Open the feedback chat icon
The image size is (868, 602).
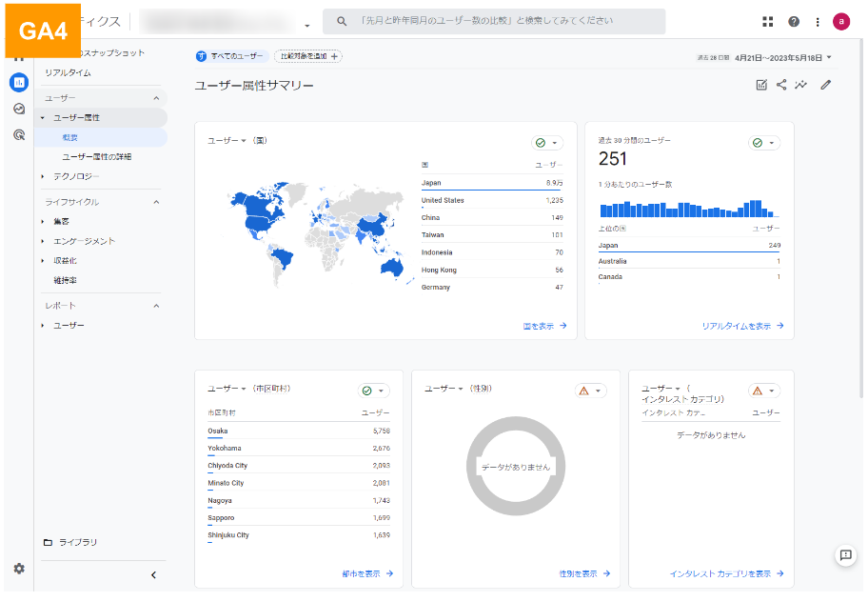[846, 555]
